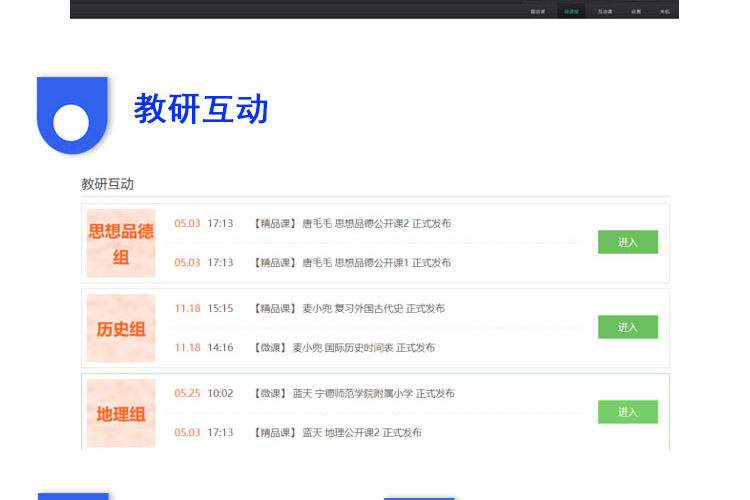
Task: Select the first tab in top navigation bar
Action: tap(537, 12)
